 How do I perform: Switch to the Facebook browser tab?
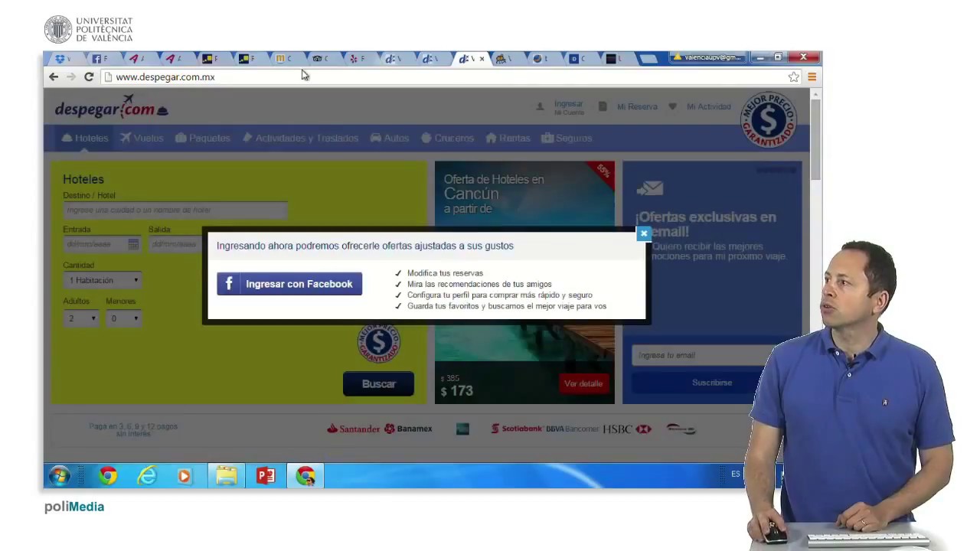pyautogui.click(x=100, y=58)
